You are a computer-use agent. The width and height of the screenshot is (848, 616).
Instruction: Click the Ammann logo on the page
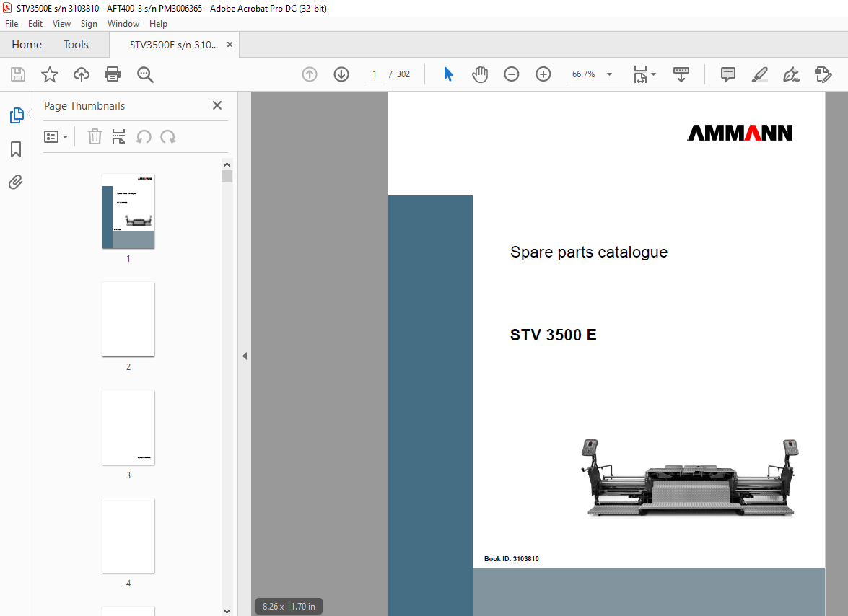coord(739,133)
